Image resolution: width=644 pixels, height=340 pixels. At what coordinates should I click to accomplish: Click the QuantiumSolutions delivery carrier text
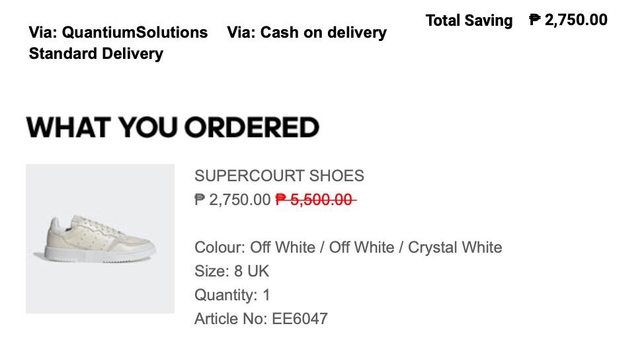(x=135, y=32)
